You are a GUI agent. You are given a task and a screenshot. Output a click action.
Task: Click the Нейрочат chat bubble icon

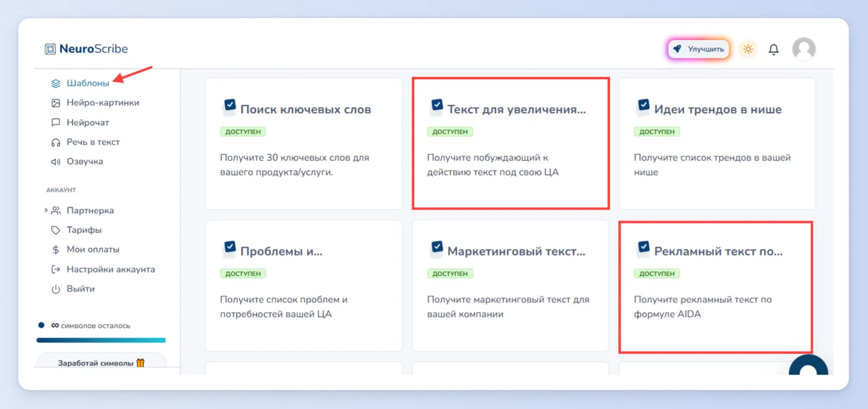coord(55,122)
